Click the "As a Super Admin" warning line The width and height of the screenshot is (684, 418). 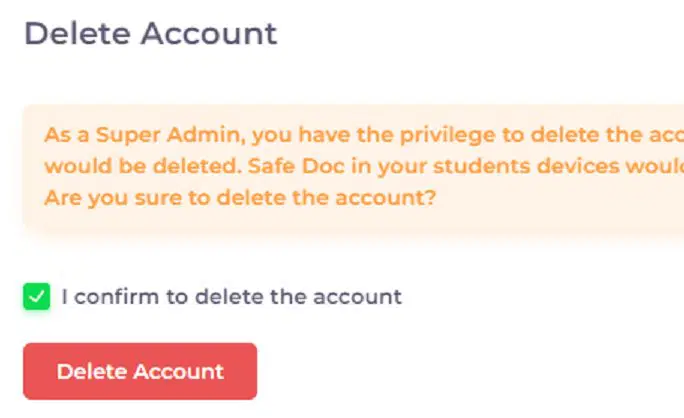point(360,135)
